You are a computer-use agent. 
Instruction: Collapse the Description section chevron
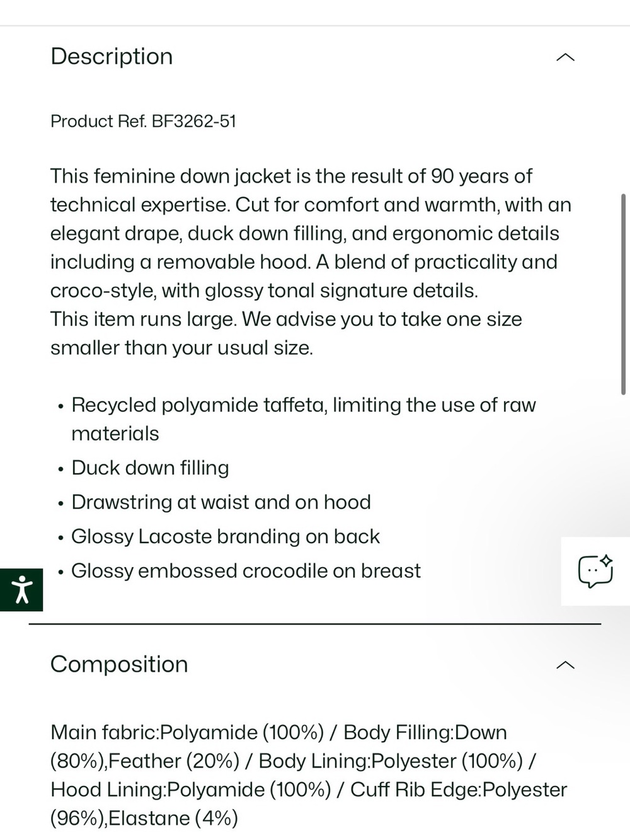click(x=566, y=57)
